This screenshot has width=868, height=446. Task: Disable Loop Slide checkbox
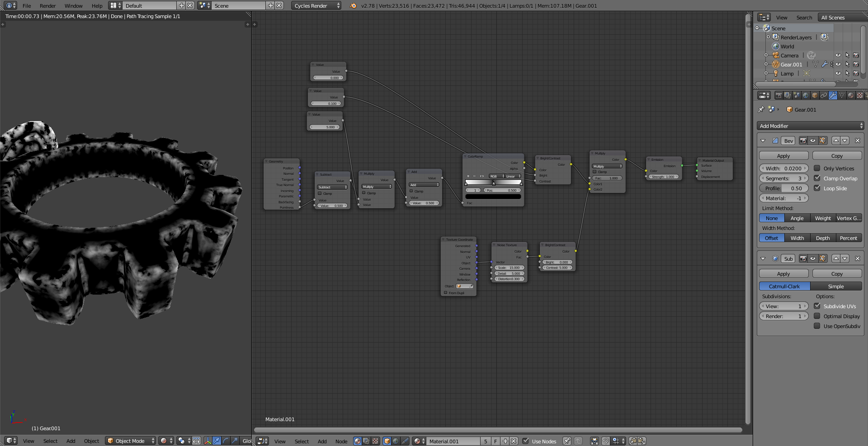coord(817,188)
